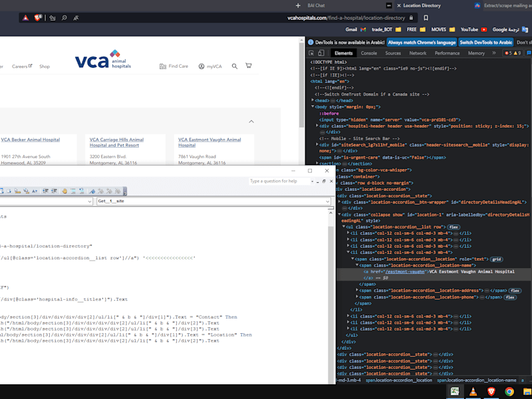Image resolution: width=532 pixels, height=399 pixels.
Task: Open the YouTube bookmark
Action: pyautogui.click(x=473, y=29)
